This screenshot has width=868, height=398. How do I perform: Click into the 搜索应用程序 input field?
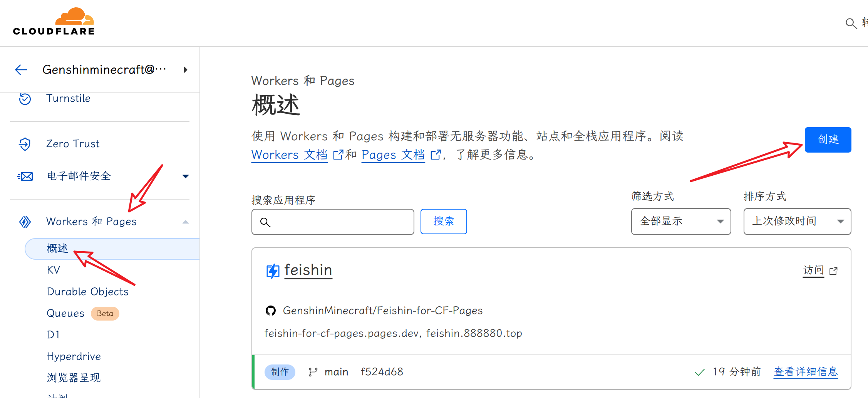pos(333,222)
